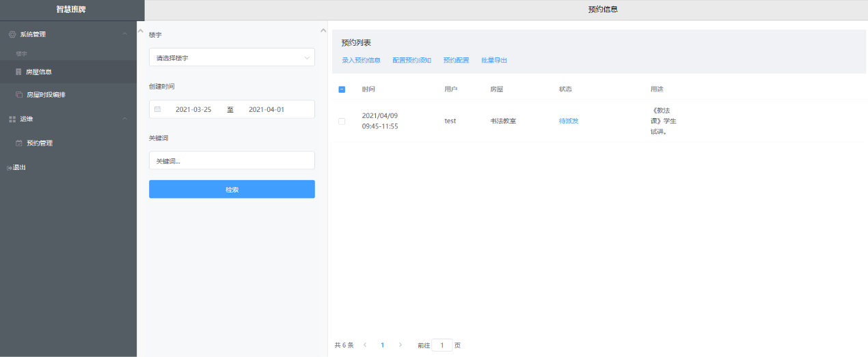Click the 预约信息 page header title
This screenshot has height=357, width=868.
603,10
